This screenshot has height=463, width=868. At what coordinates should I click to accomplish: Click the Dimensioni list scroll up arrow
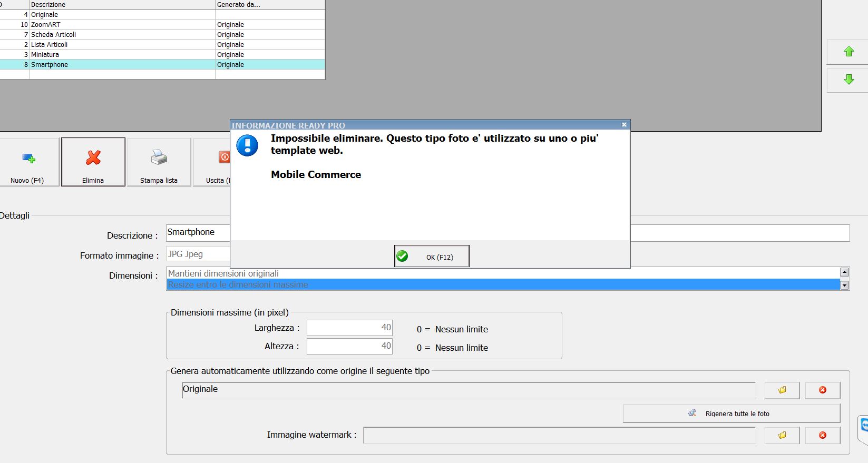point(844,272)
